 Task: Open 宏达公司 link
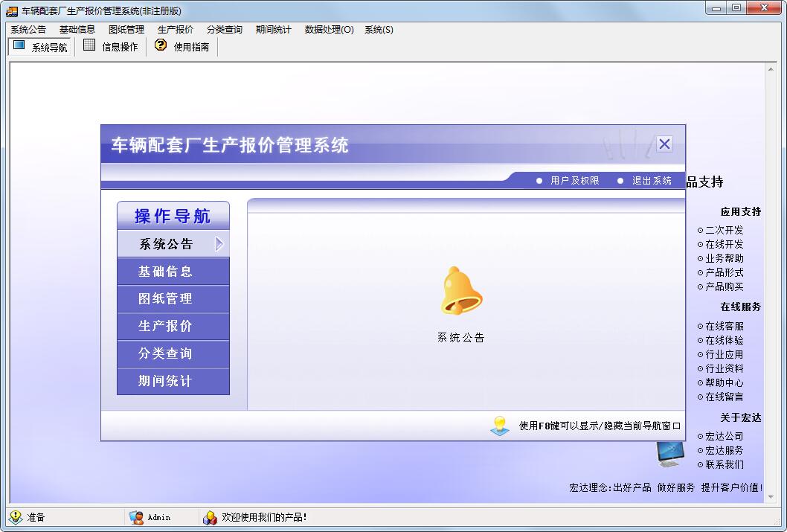(x=725, y=436)
